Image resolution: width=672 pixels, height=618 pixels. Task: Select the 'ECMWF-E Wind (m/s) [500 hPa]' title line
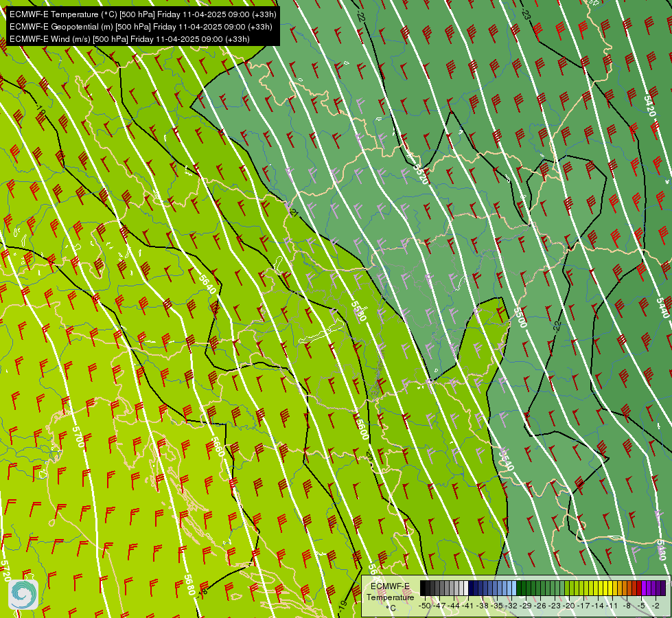[x=130, y=39]
